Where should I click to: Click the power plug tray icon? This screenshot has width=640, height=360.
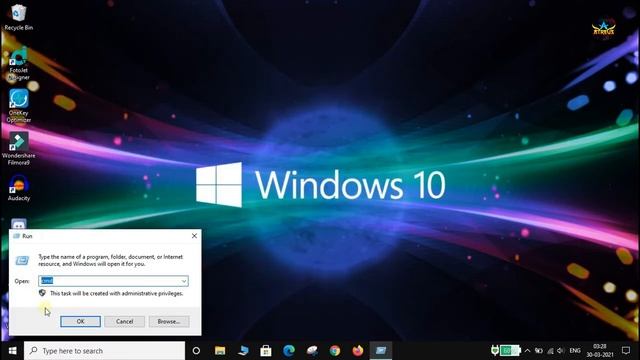click(x=495, y=351)
